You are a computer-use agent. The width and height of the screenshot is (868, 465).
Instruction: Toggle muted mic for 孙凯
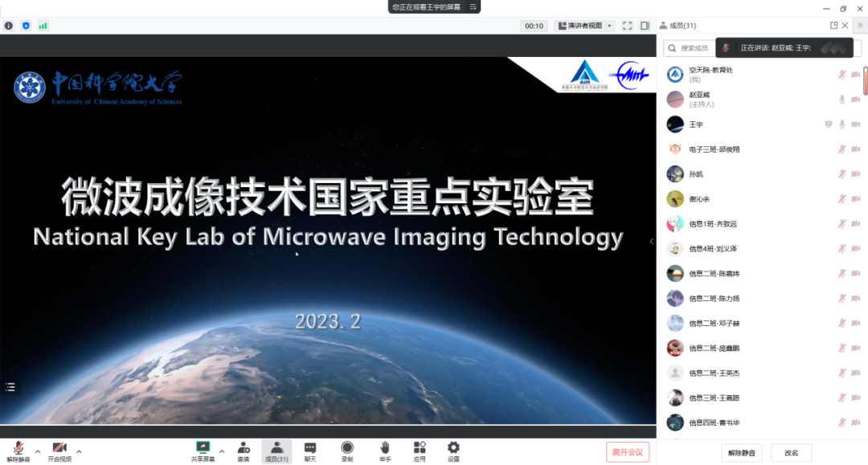(x=842, y=174)
